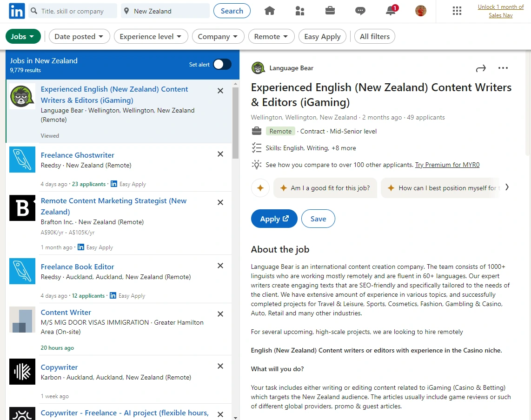Click Unlock 1 month of Sales Nav
Image resolution: width=531 pixels, height=420 pixels.
pyautogui.click(x=500, y=11)
